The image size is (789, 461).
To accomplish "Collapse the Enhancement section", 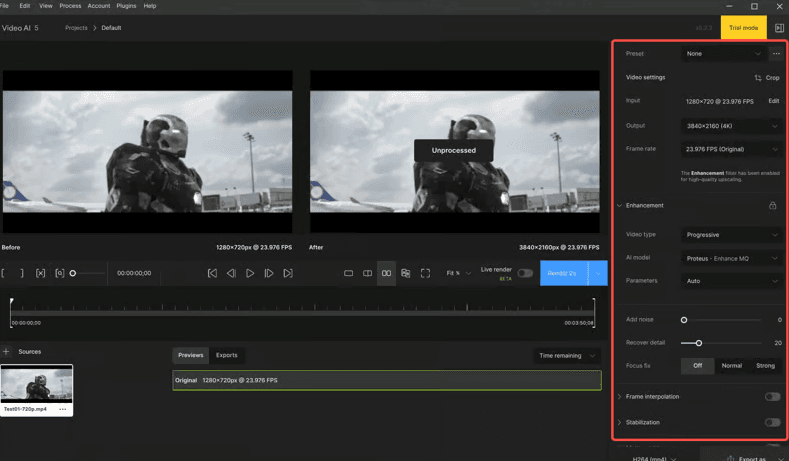I will 619,205.
